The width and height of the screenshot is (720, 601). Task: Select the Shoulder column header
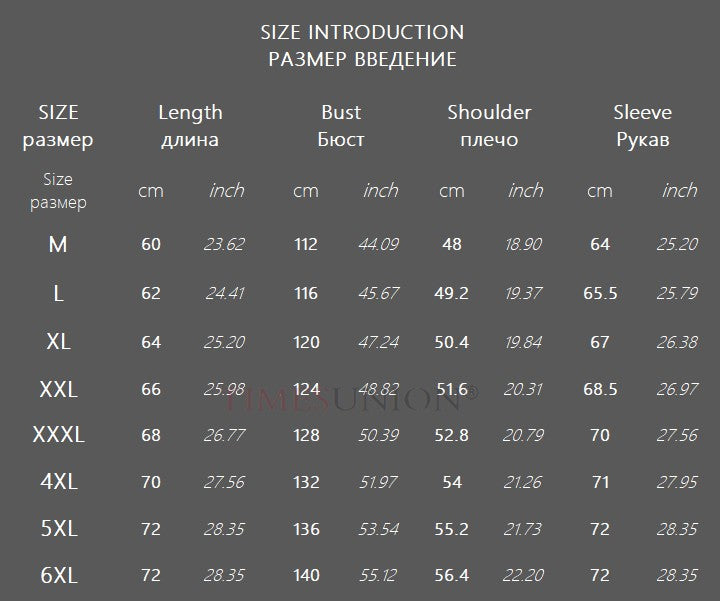pos(489,113)
